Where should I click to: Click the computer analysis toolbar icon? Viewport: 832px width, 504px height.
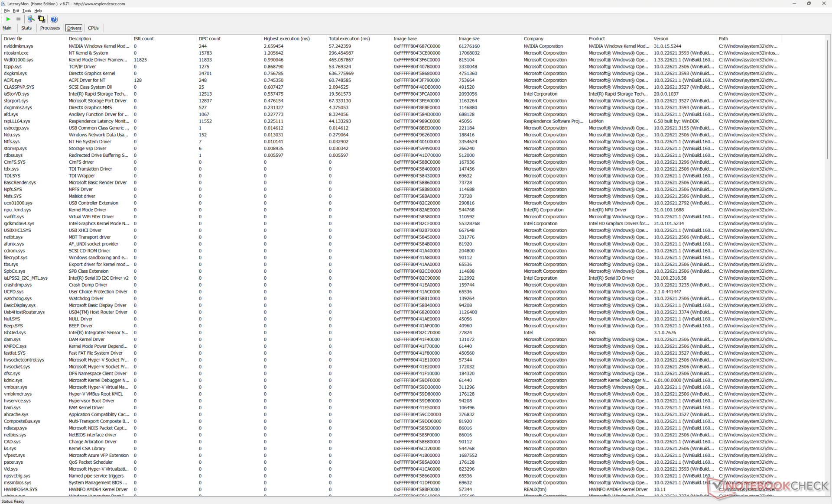(x=31, y=19)
